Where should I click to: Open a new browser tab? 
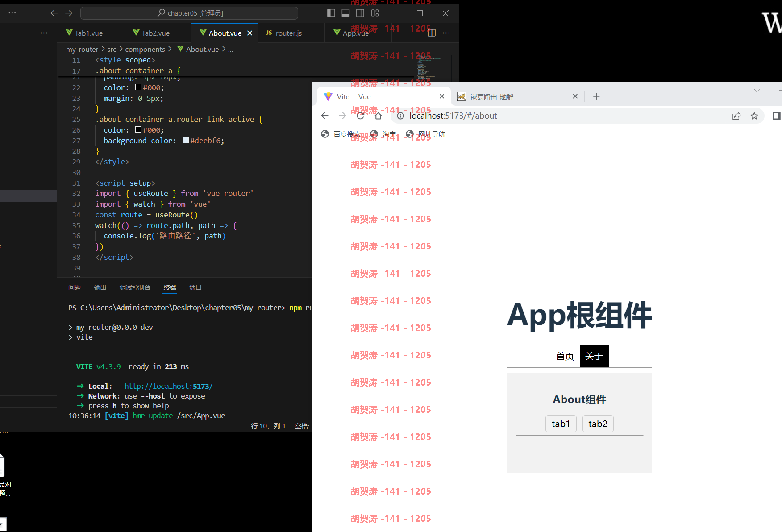click(x=596, y=96)
